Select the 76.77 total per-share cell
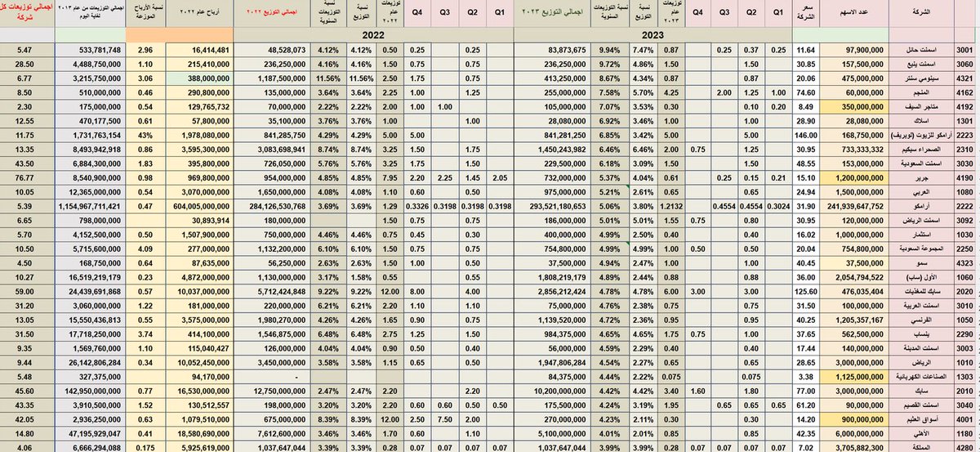This screenshot has width=980, height=452. (x=27, y=178)
